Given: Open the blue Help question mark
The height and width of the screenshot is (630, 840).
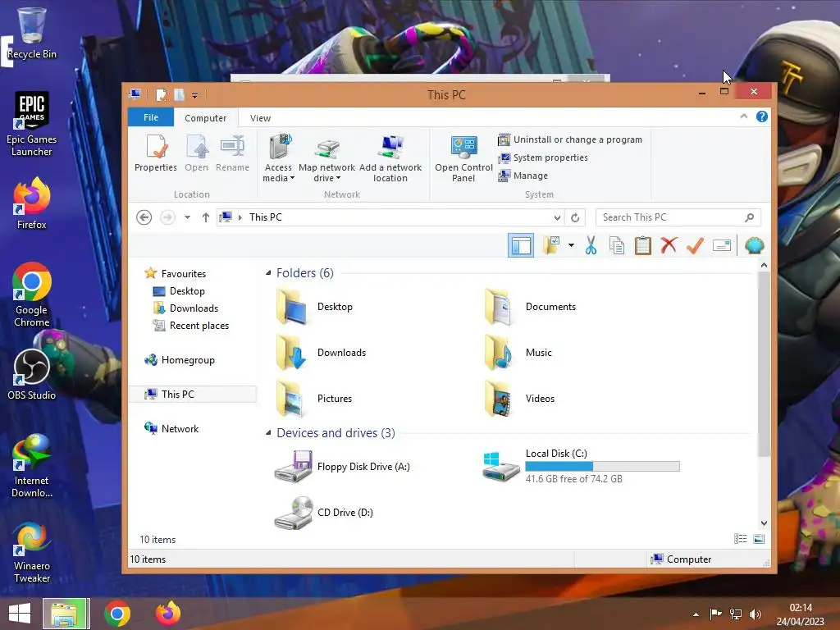Looking at the screenshot, I should pyautogui.click(x=762, y=116).
